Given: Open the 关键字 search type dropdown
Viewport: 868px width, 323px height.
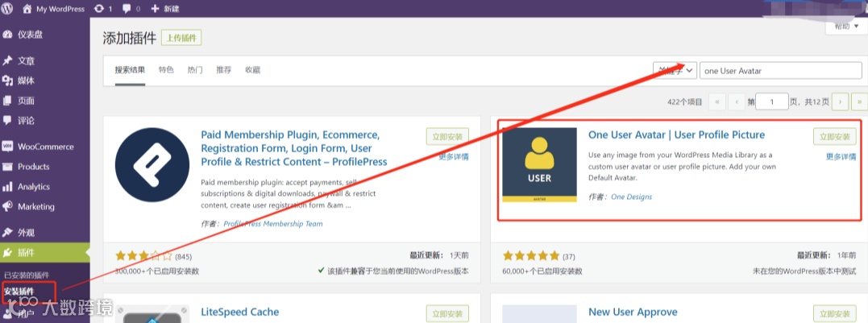Looking at the screenshot, I should (675, 70).
